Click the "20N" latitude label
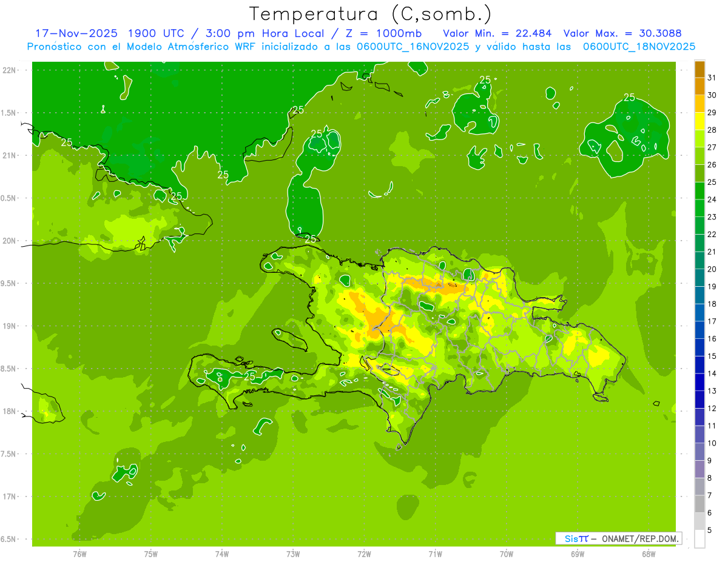 click(9, 241)
